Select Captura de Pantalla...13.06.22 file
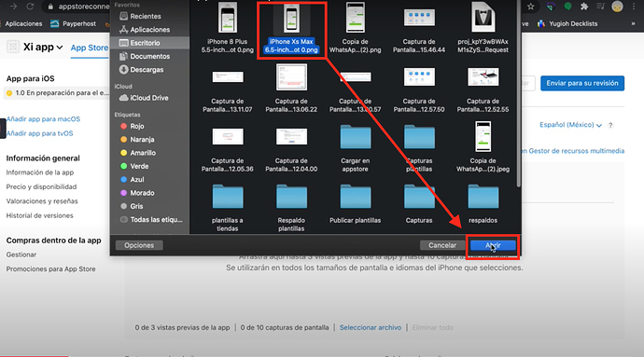 click(x=291, y=89)
